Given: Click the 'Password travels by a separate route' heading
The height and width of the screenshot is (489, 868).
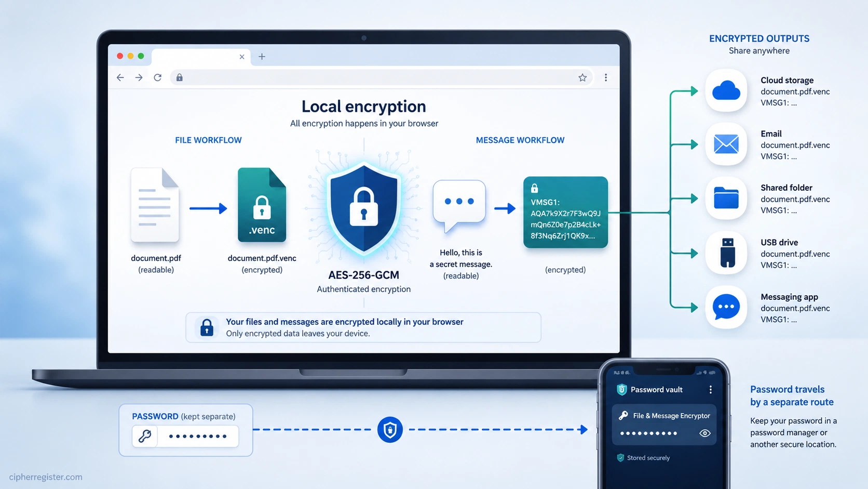Looking at the screenshot, I should click(792, 395).
